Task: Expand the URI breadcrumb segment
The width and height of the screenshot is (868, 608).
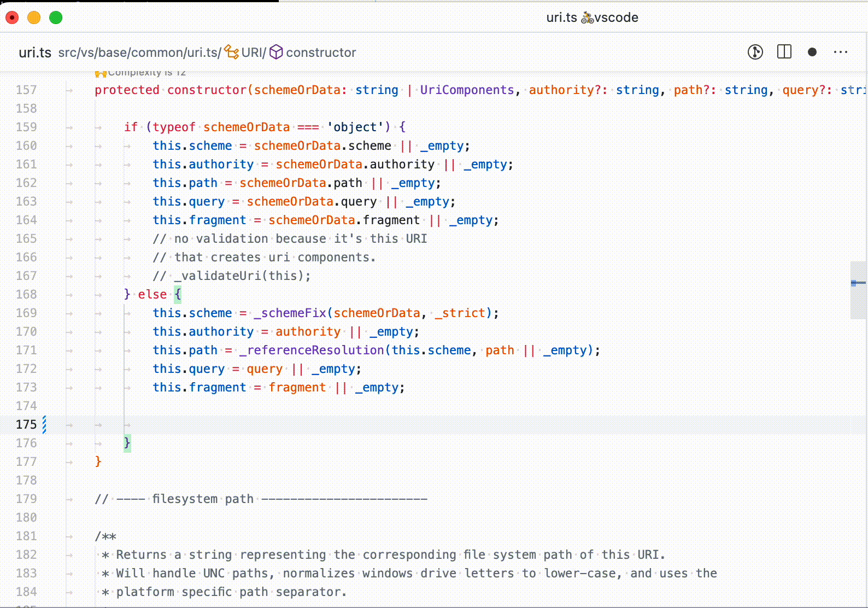Action: (x=251, y=52)
